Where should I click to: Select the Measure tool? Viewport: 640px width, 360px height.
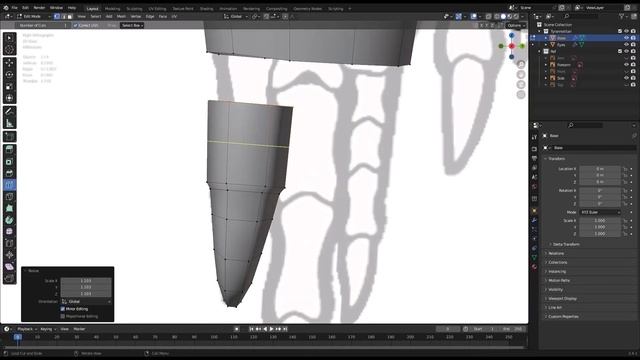click(9, 123)
